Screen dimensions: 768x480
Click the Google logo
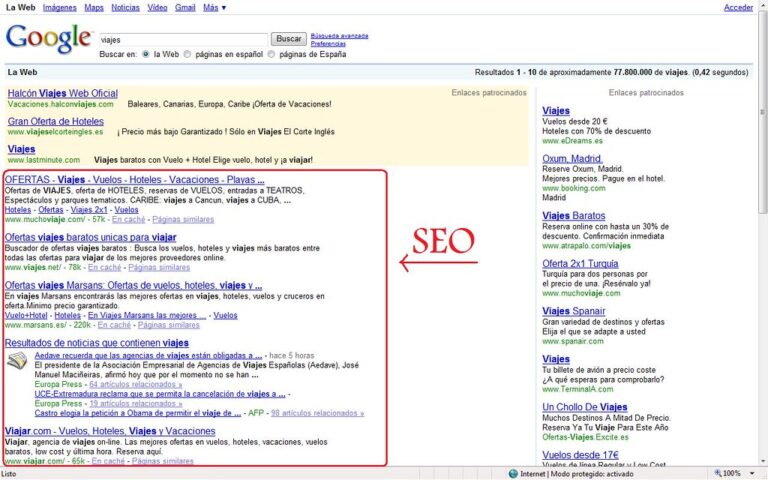click(48, 38)
